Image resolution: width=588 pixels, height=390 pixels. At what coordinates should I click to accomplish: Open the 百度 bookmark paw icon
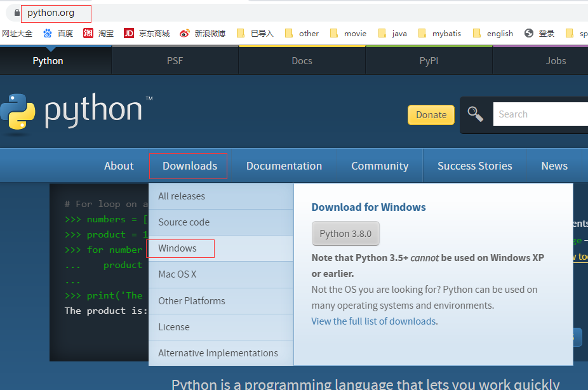click(x=47, y=34)
